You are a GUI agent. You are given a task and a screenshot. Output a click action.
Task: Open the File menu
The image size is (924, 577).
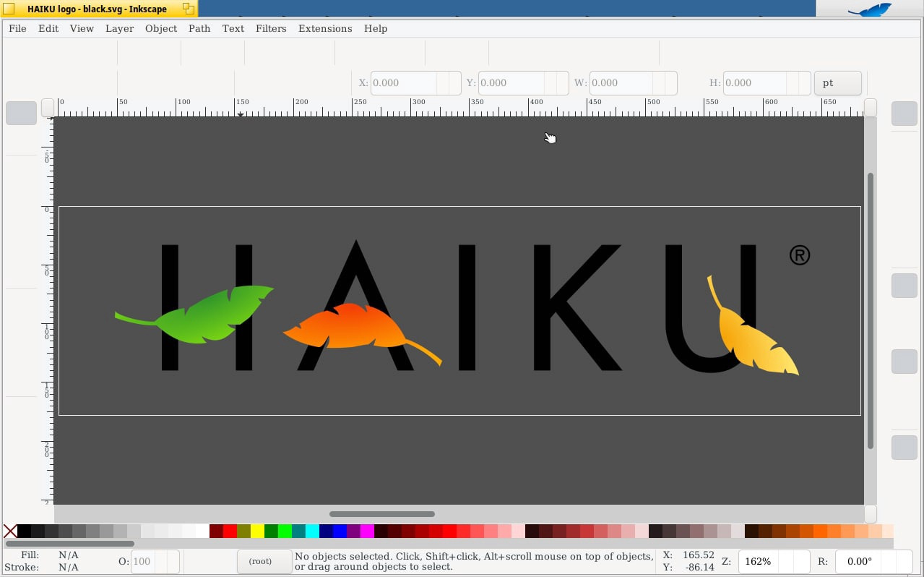point(17,28)
